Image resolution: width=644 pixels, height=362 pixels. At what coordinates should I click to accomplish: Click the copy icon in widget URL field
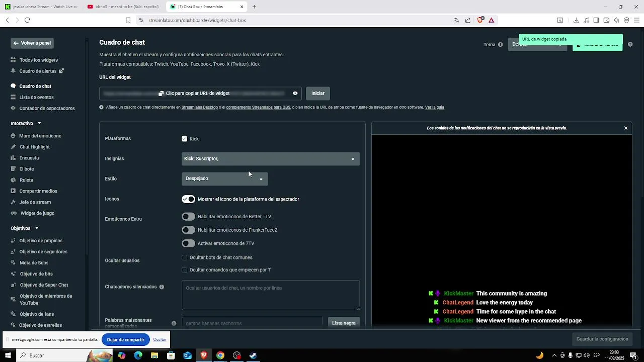(x=161, y=94)
